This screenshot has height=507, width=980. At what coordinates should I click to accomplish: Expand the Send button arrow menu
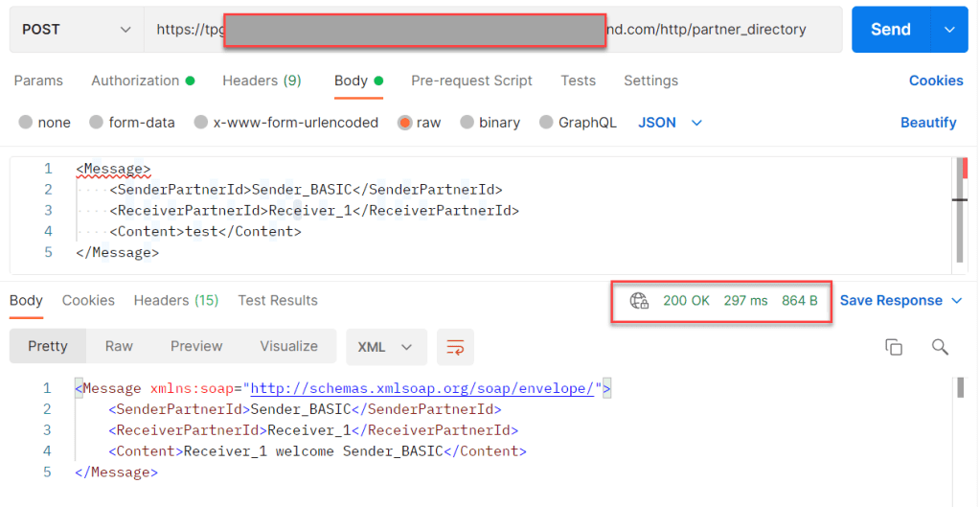[949, 30]
